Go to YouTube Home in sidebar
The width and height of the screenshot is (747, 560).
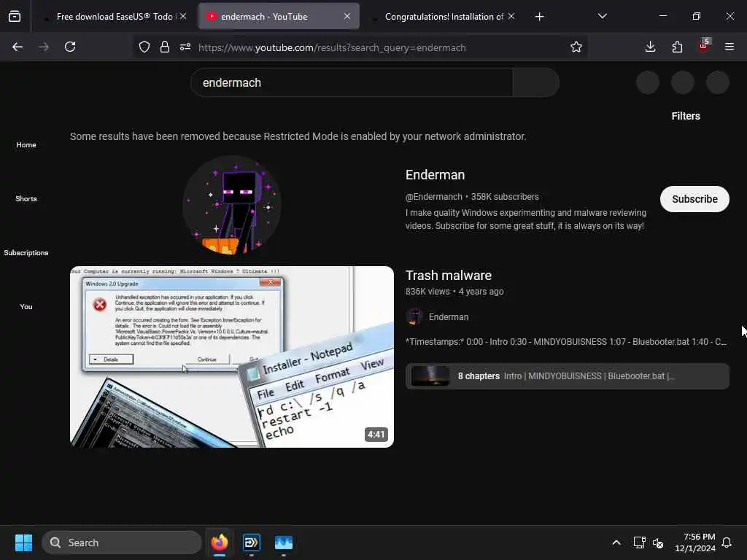[26, 144]
